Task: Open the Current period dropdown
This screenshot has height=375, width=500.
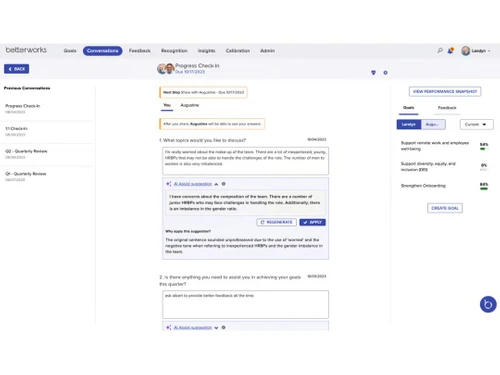Action: 477,124
